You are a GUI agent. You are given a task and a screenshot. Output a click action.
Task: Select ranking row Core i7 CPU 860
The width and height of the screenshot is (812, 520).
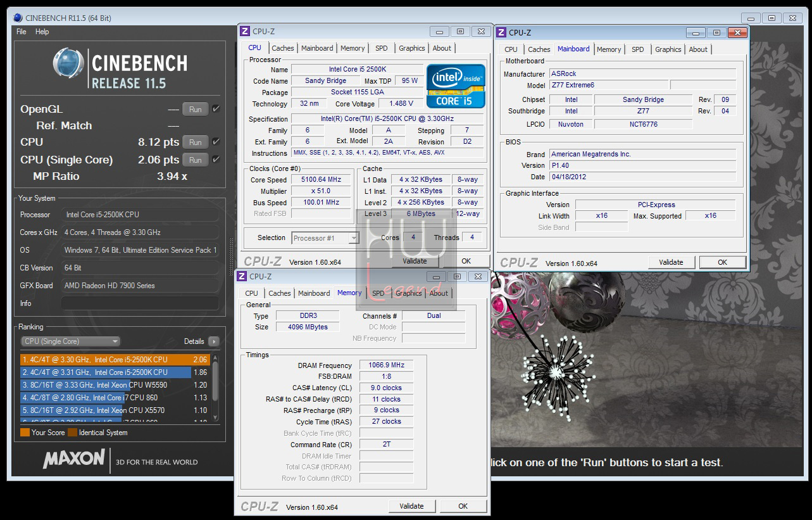(x=115, y=397)
